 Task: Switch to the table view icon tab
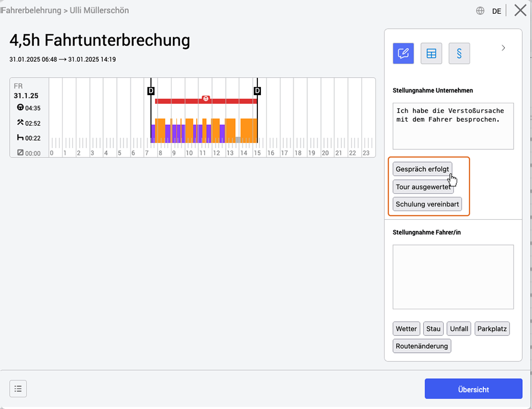pyautogui.click(x=431, y=53)
